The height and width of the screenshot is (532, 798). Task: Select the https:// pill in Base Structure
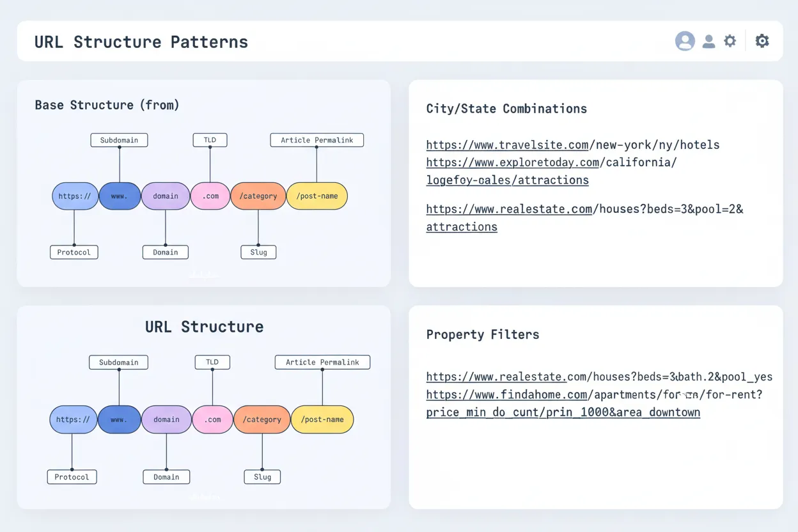click(x=75, y=196)
